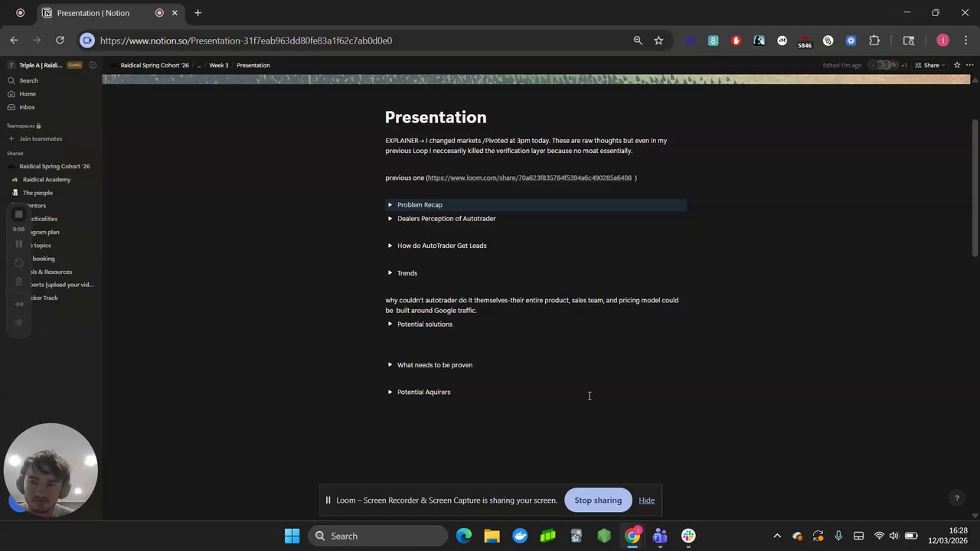The height and width of the screenshot is (551, 980).
Task: Open Chrome three-dot menu
Action: pos(966,41)
